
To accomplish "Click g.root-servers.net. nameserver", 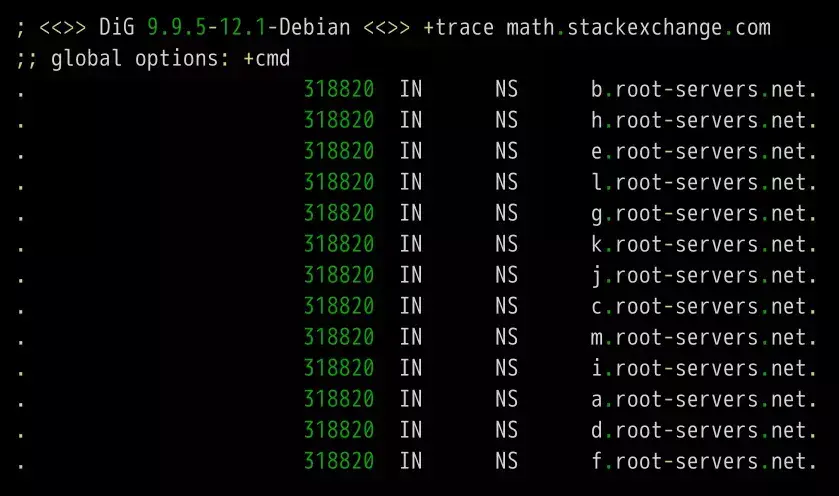I will [704, 213].
